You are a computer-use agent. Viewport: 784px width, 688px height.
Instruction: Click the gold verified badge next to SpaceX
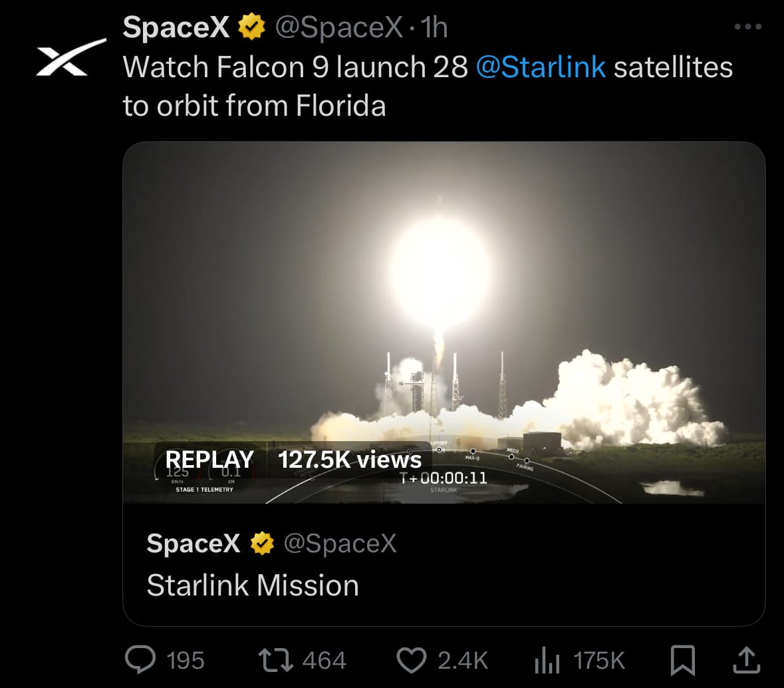click(x=251, y=27)
